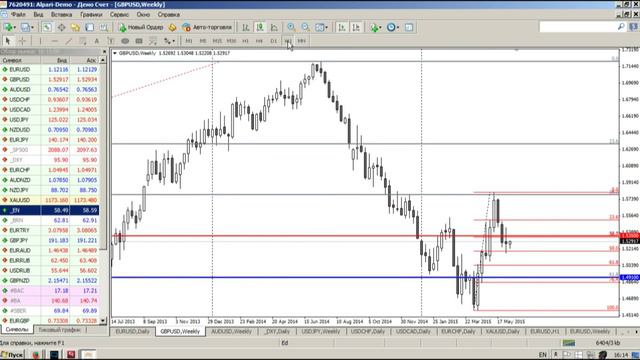Switch to M15 timeframe
640x360 pixels.
(217, 41)
